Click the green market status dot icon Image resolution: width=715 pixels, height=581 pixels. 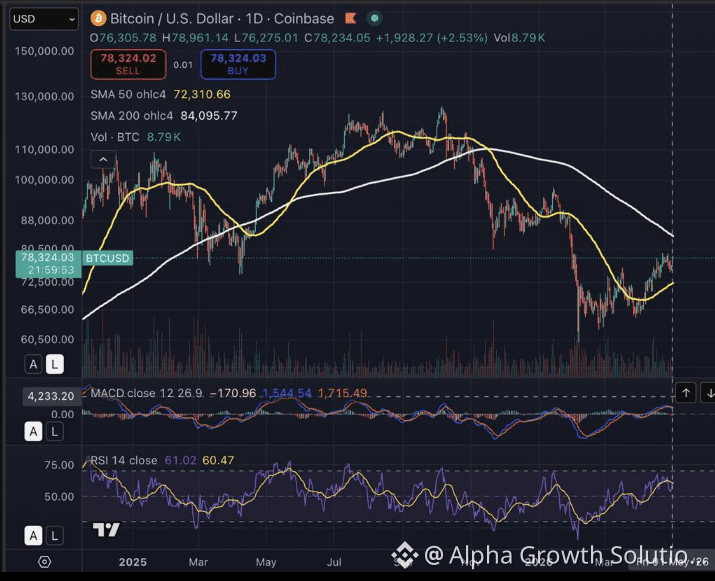pyautogui.click(x=374, y=18)
